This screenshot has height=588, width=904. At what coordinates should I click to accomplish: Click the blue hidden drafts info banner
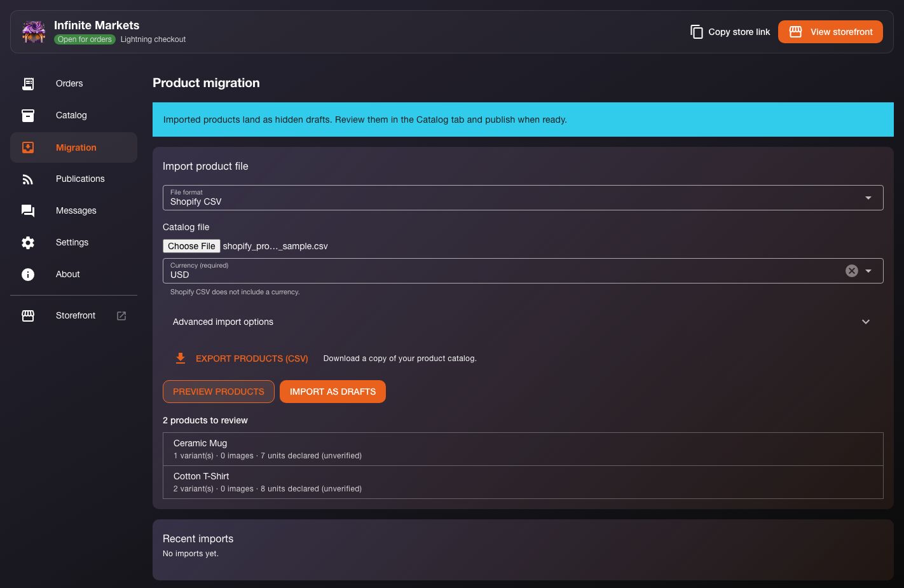click(523, 120)
